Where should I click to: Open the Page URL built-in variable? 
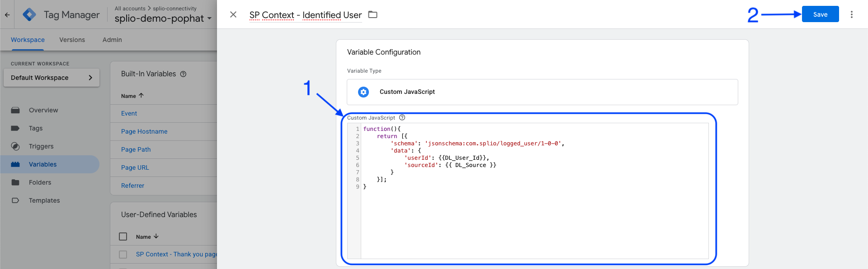pyautogui.click(x=135, y=167)
